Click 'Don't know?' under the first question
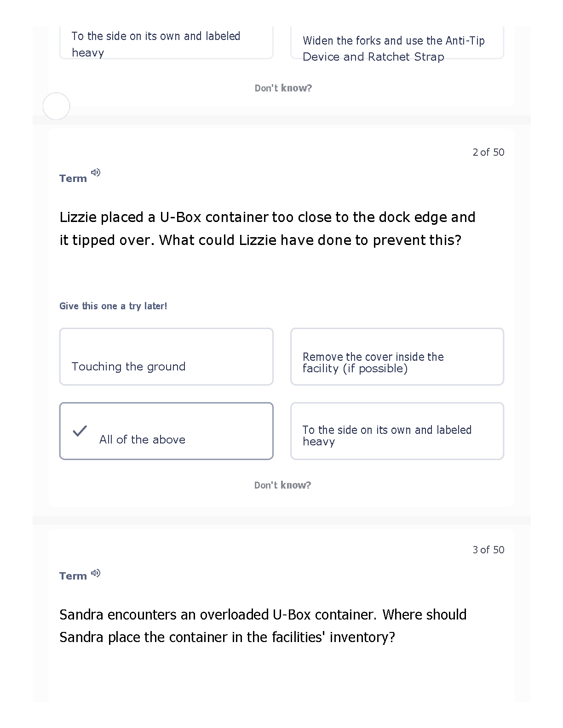The height and width of the screenshot is (728, 563). coord(283,88)
